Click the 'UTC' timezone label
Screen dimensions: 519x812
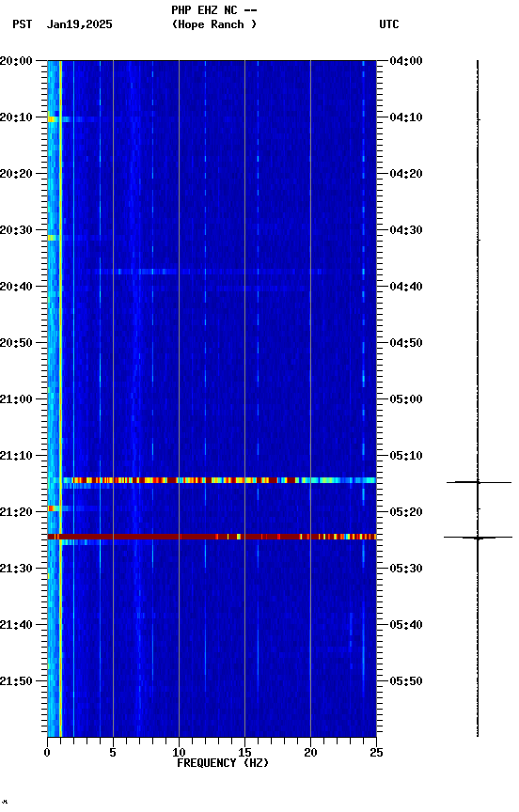(389, 24)
